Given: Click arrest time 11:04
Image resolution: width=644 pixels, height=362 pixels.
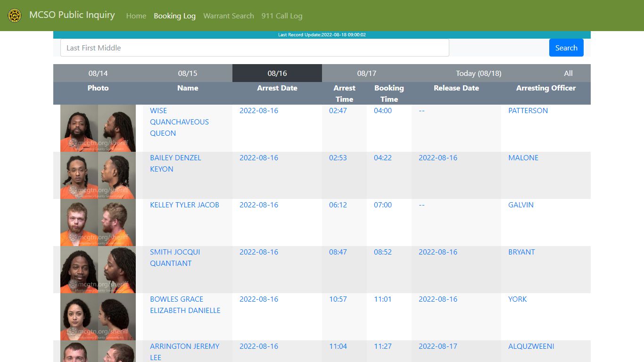Looking at the screenshot, I should click(338, 346).
